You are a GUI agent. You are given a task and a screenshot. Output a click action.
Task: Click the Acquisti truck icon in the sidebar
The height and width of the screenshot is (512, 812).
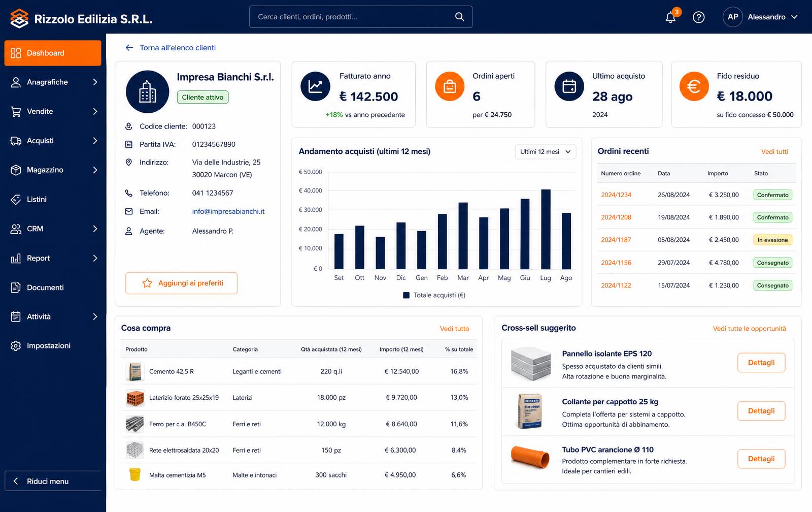pyautogui.click(x=16, y=141)
